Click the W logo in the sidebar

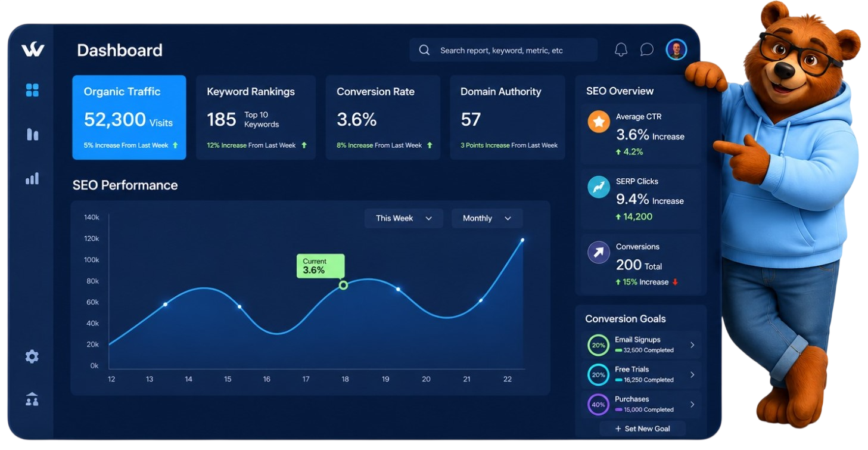coord(33,49)
